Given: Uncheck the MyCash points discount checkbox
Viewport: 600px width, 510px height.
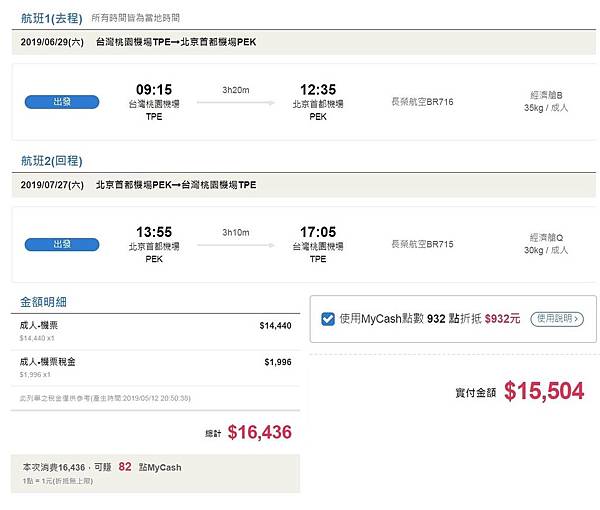Looking at the screenshot, I should pyautogui.click(x=329, y=319).
